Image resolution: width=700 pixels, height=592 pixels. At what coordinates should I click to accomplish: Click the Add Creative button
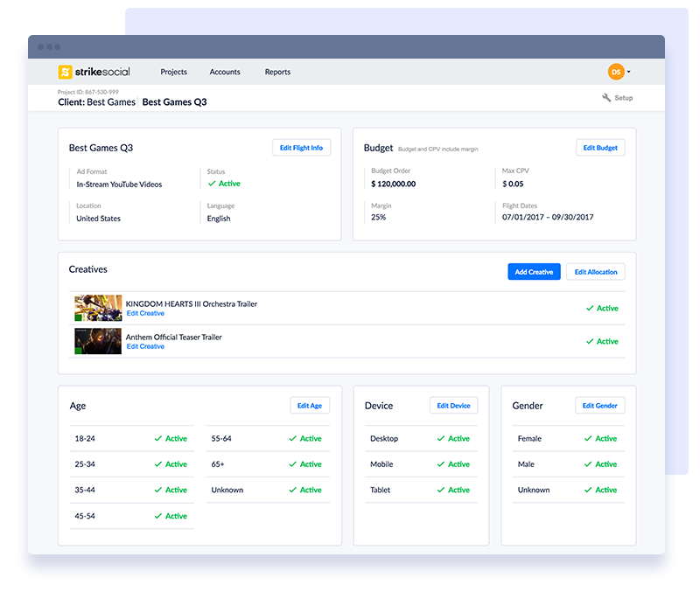[534, 272]
